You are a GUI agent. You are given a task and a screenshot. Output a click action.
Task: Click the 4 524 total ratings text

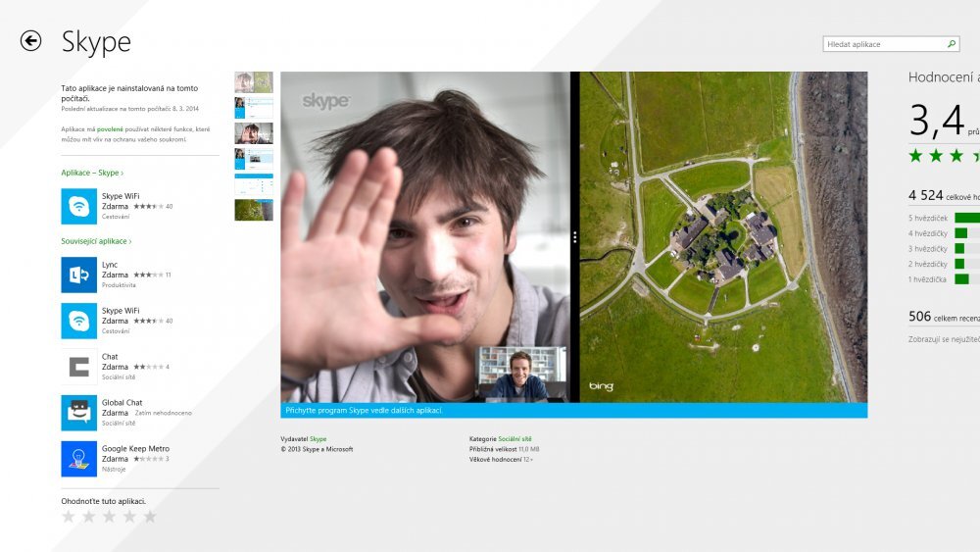click(944, 196)
